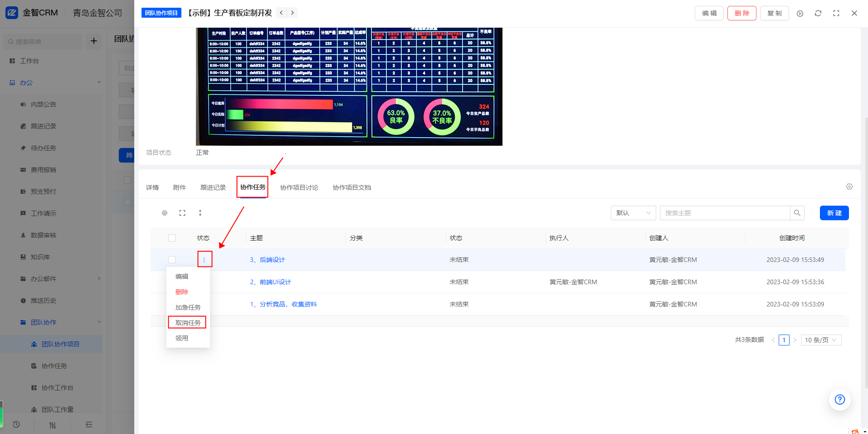Viewport: 868px width, 434px height.
Task: Collapse the 办公 sidebar group
Action: tap(99, 83)
